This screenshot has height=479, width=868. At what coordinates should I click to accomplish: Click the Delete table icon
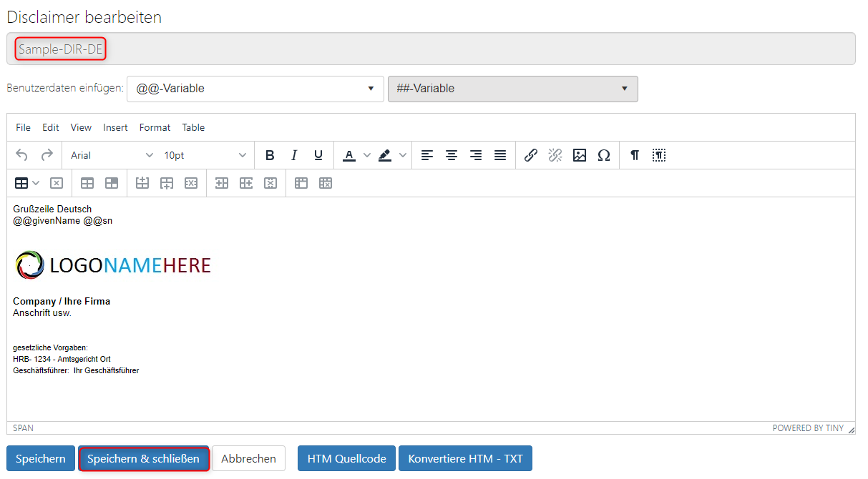(x=57, y=183)
